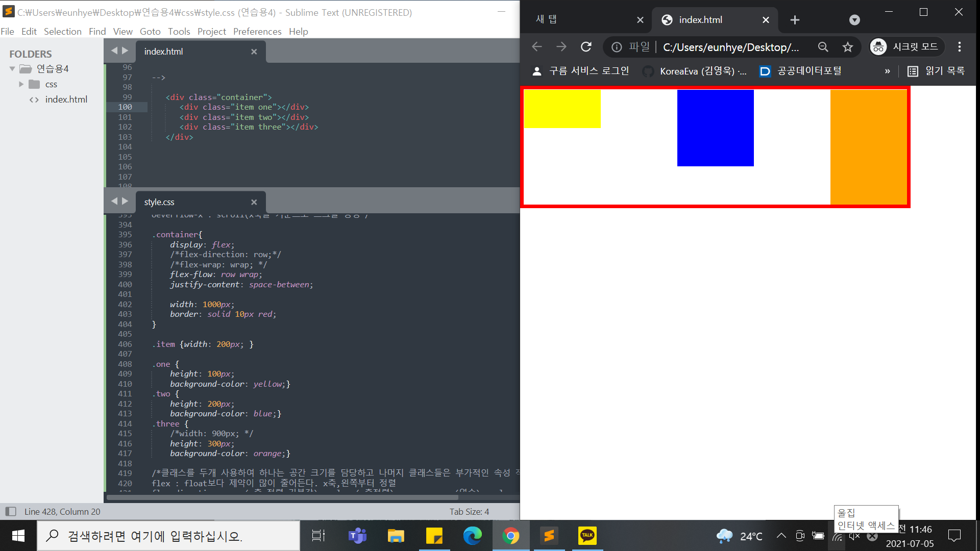Open Chrome's three-dot menu

[960, 47]
